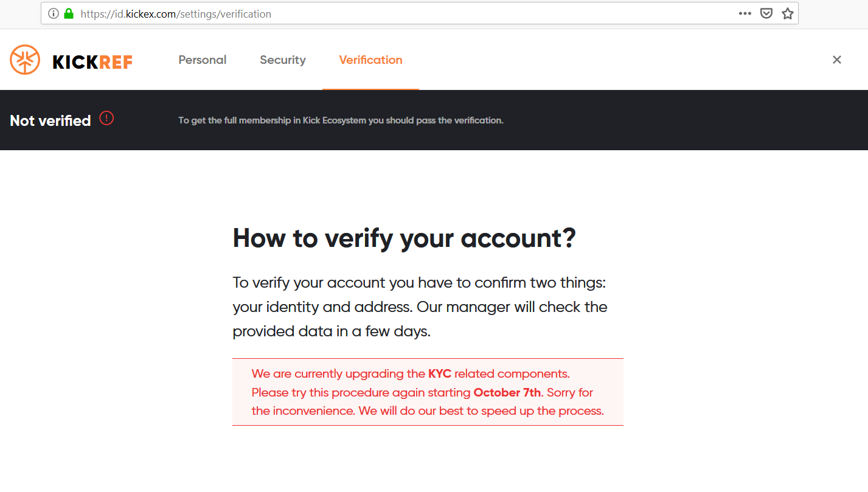Click the orange Kickref circle logo
The height and width of the screenshot is (492, 868).
(25, 60)
